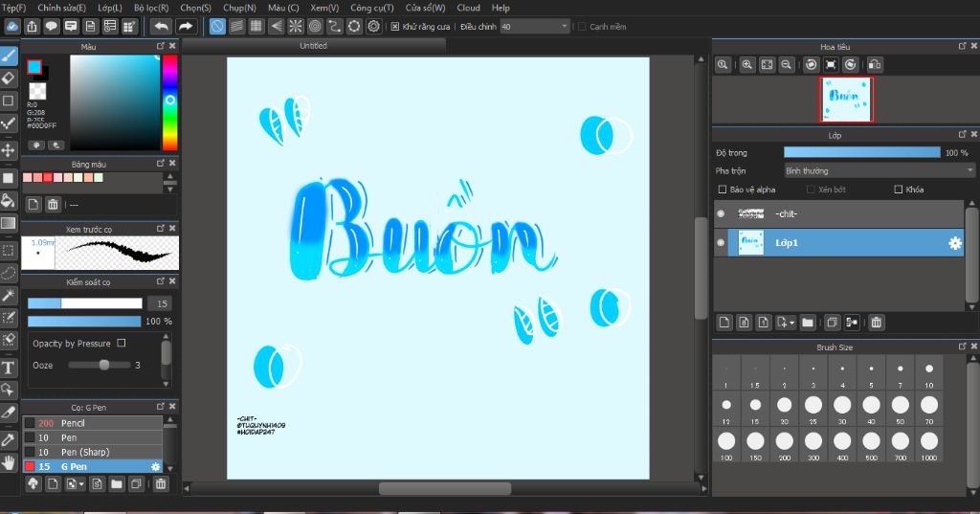Enable the Khóa lock checkbox
This screenshot has height=514, width=980.
pyautogui.click(x=898, y=190)
